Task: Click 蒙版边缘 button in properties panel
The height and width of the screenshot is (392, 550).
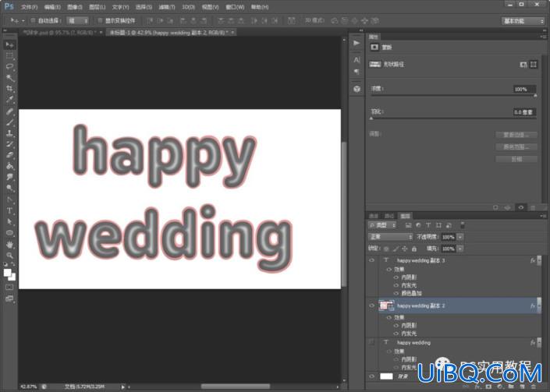Action: [x=516, y=135]
